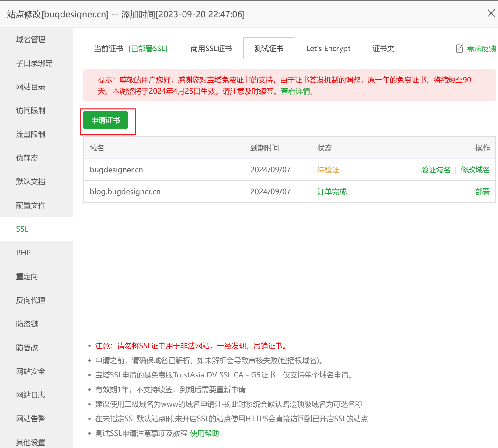Image resolution: width=498 pixels, height=448 pixels.
Task: Open 访问限制 settings
Action: (x=37, y=111)
